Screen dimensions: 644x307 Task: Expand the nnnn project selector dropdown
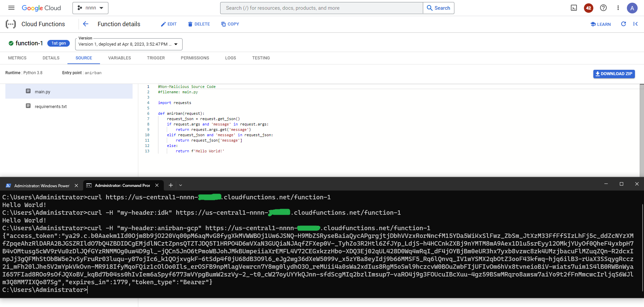90,8
